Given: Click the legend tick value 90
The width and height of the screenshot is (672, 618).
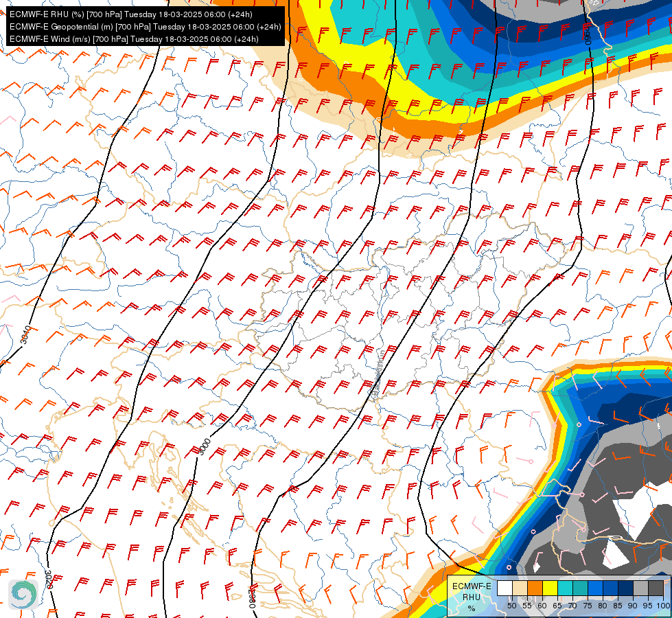Looking at the screenshot, I should tap(633, 606).
